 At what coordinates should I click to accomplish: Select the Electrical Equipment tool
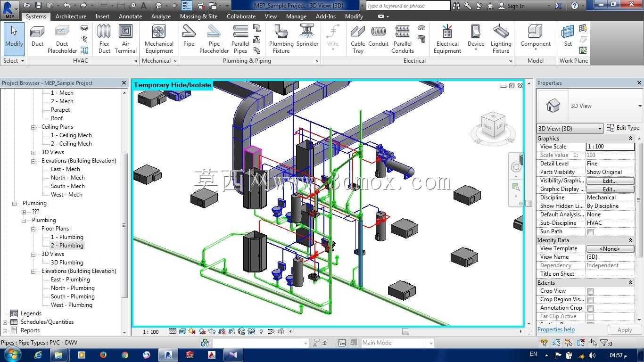[447, 39]
